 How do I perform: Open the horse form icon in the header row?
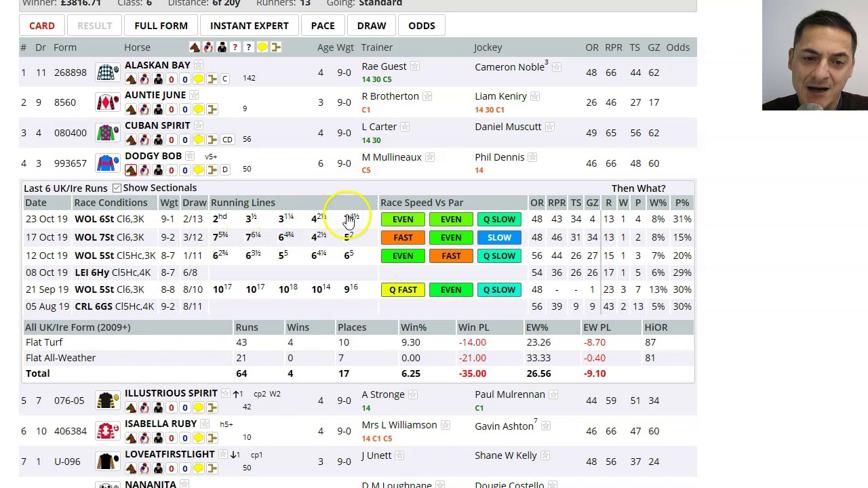(195, 47)
